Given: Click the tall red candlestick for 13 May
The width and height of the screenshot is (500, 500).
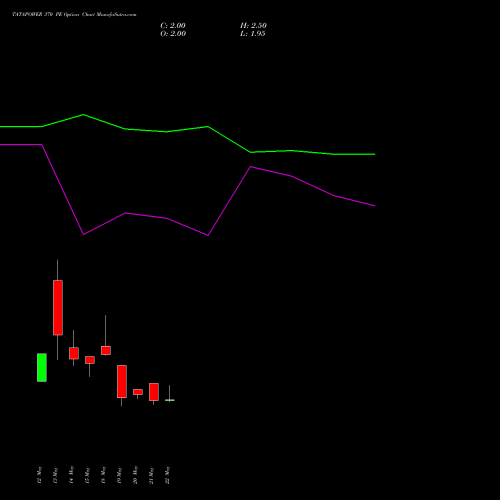Looking at the screenshot, I should coord(58,308).
